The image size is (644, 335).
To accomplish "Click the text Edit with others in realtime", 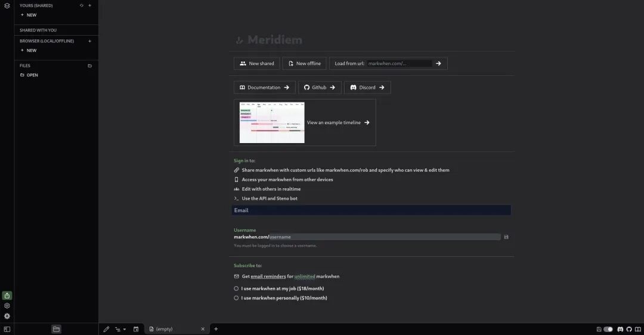I will (x=271, y=189).
